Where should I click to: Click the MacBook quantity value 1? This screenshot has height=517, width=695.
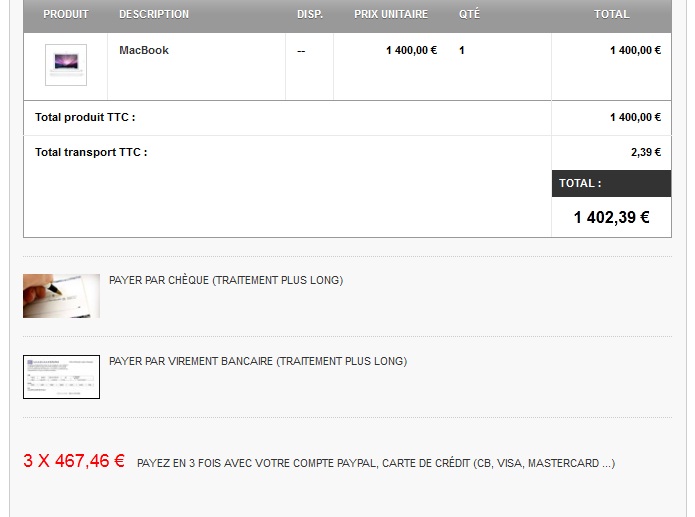click(x=462, y=51)
